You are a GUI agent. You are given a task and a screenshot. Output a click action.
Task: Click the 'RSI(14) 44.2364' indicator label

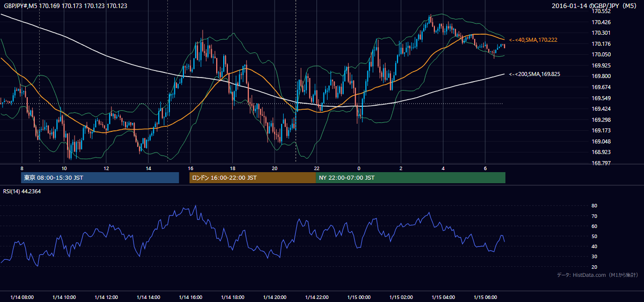(x=22, y=191)
